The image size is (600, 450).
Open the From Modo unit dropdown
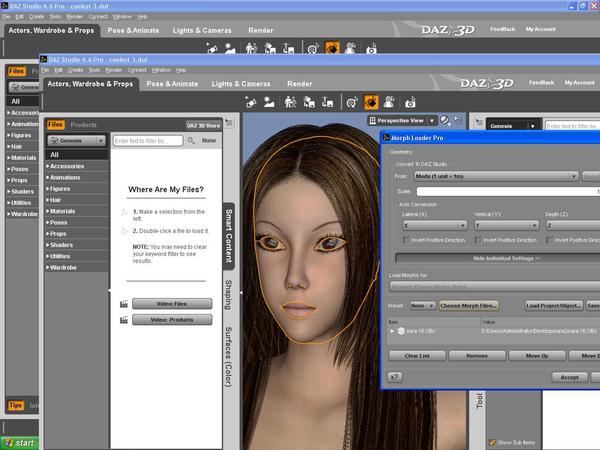click(x=496, y=176)
